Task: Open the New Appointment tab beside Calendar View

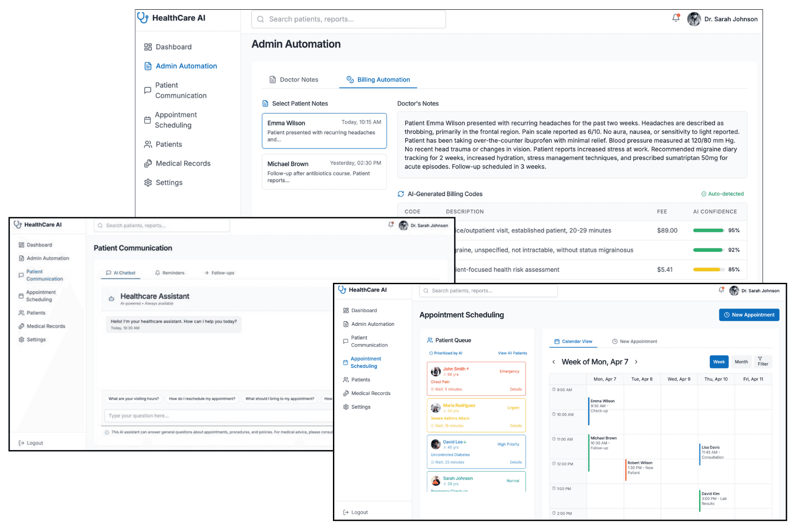Action: click(634, 341)
